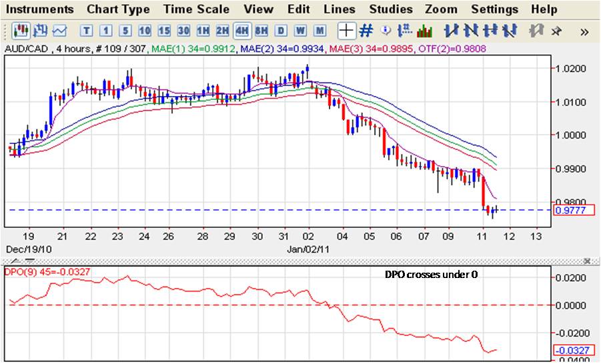Click the Dec/19/10 date label
The image size is (601, 364).
coord(29,249)
